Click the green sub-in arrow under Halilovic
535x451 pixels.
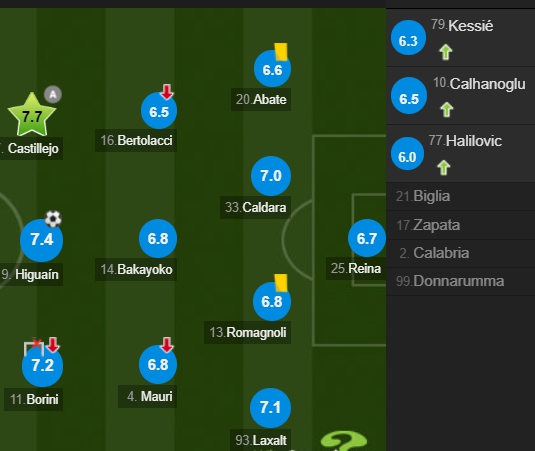click(444, 168)
